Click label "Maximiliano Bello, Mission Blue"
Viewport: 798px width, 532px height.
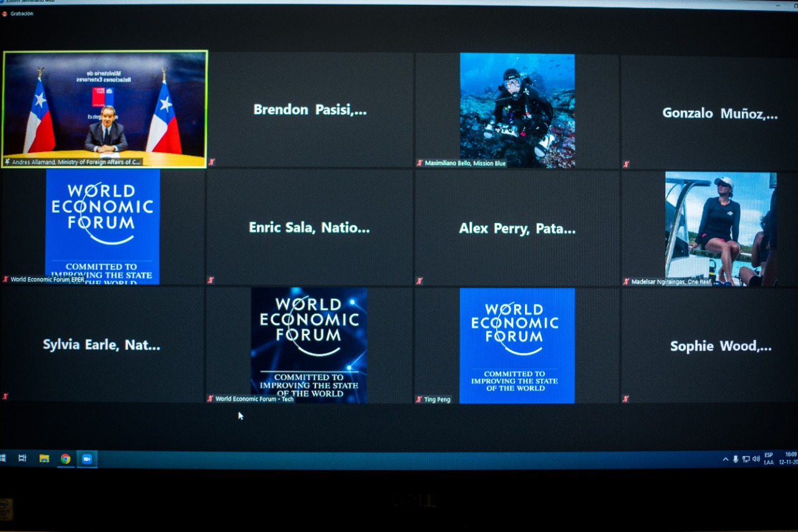coord(466,163)
